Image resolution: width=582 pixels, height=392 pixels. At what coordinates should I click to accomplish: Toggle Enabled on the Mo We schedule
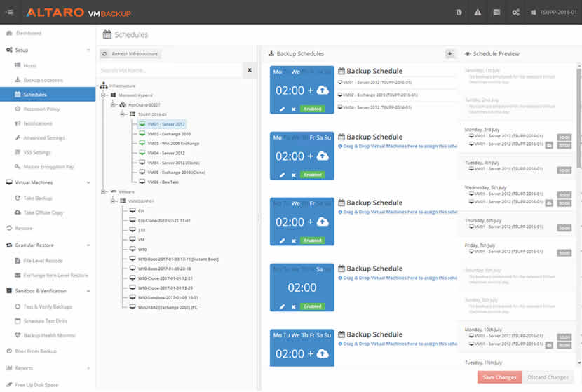click(313, 109)
